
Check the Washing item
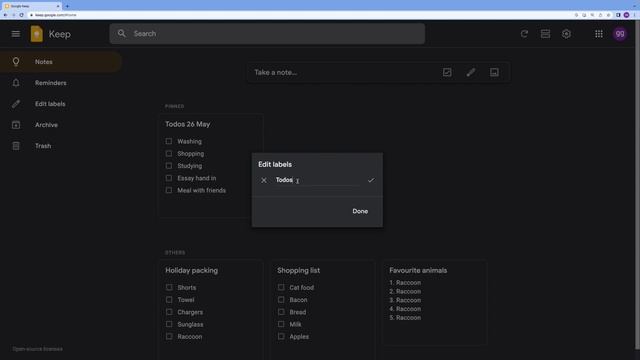point(169,141)
